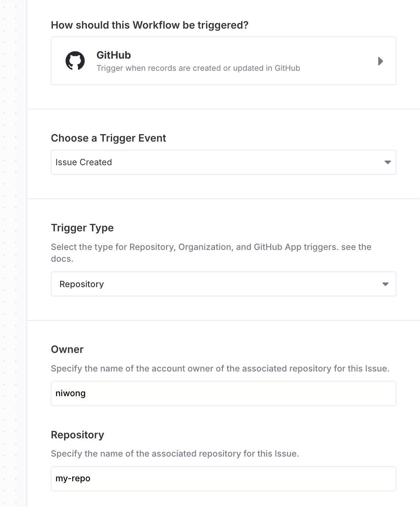Select the GitHub trigger card

223,60
